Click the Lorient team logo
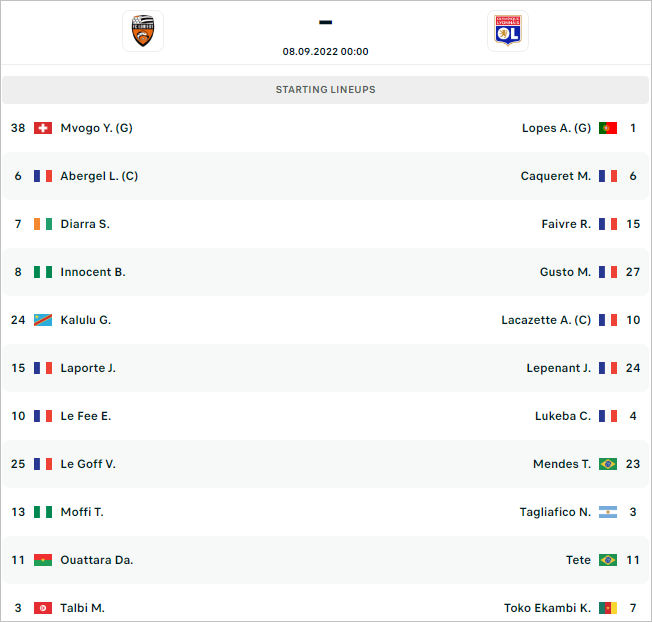The width and height of the screenshot is (652, 622). click(x=143, y=31)
